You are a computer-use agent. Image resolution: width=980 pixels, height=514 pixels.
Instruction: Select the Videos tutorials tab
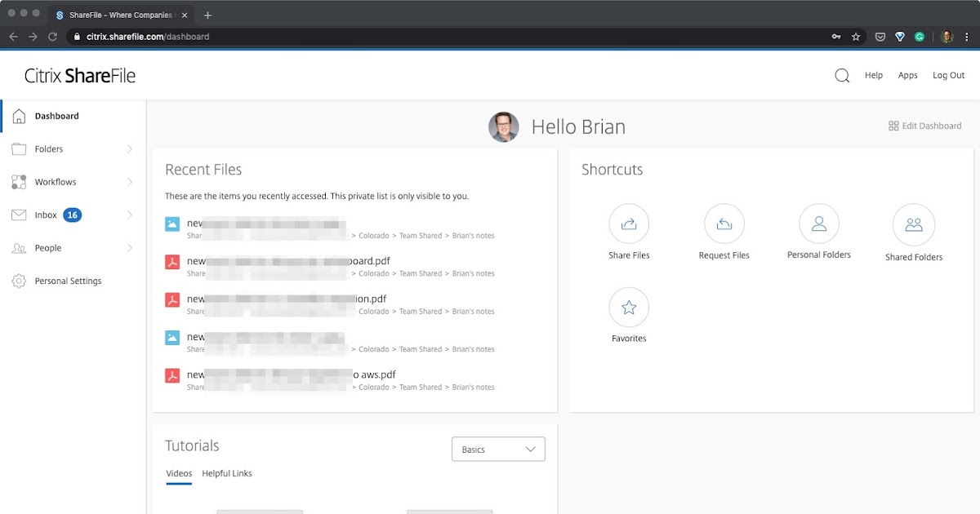click(x=179, y=473)
